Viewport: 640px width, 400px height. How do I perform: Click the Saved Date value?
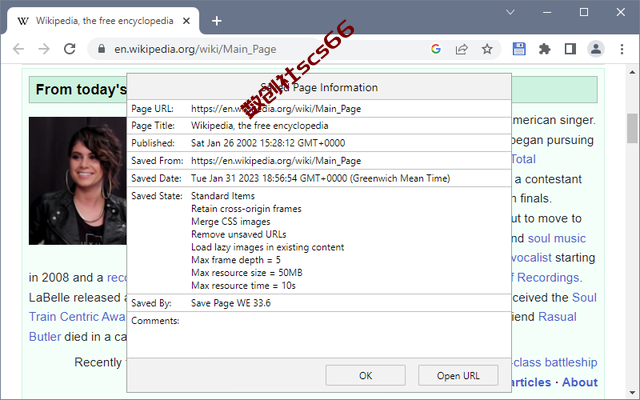pyautogui.click(x=320, y=178)
